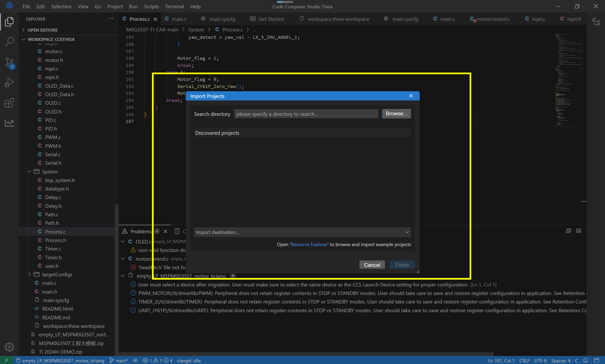605x364 pixels.
Task: Open the Import destination dropdown
Action: 302,232
